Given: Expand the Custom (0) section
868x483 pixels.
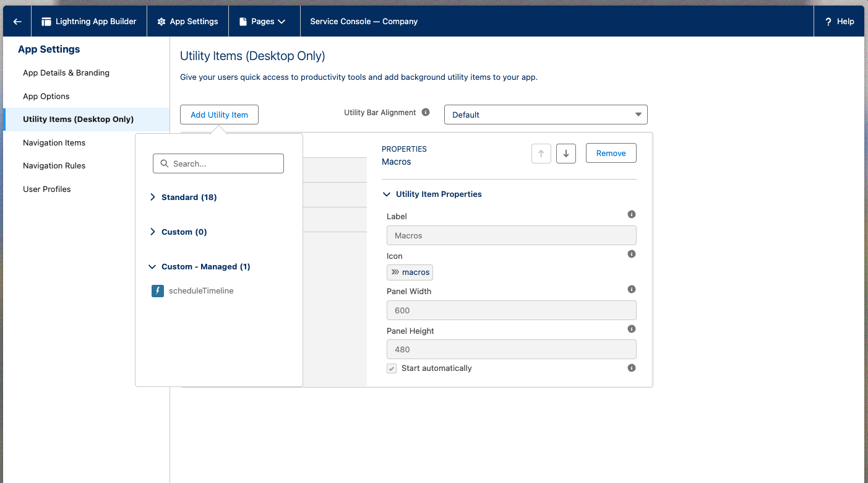Looking at the screenshot, I should 179,232.
